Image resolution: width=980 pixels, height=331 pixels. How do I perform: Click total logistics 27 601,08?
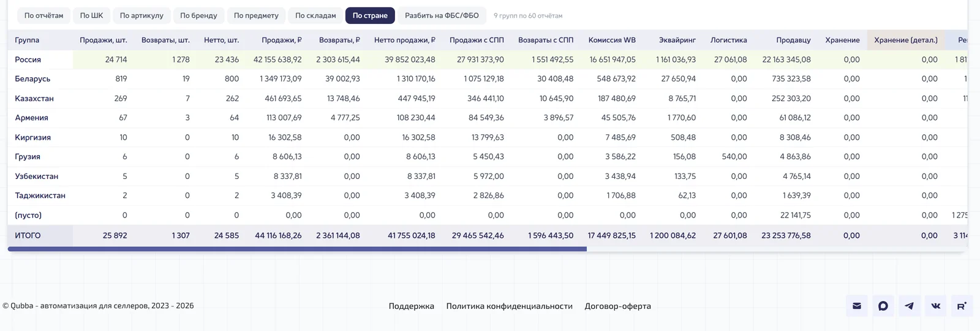730,235
